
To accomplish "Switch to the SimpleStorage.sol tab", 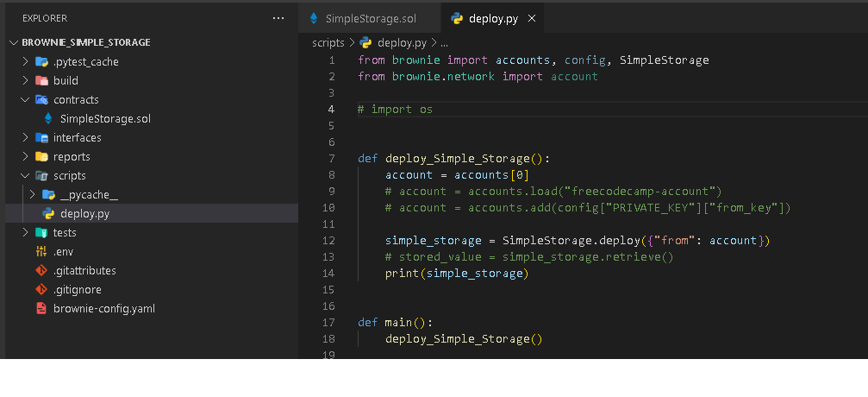I will point(370,18).
